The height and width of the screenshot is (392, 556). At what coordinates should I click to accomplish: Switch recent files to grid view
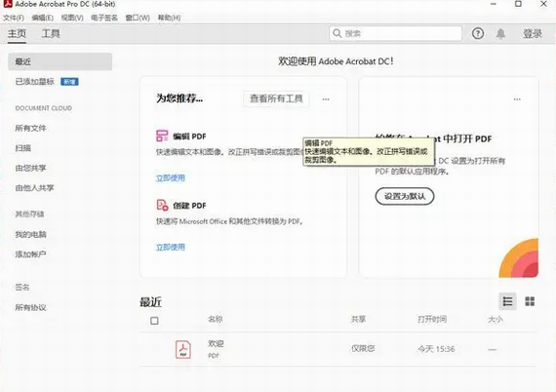pyautogui.click(x=530, y=301)
